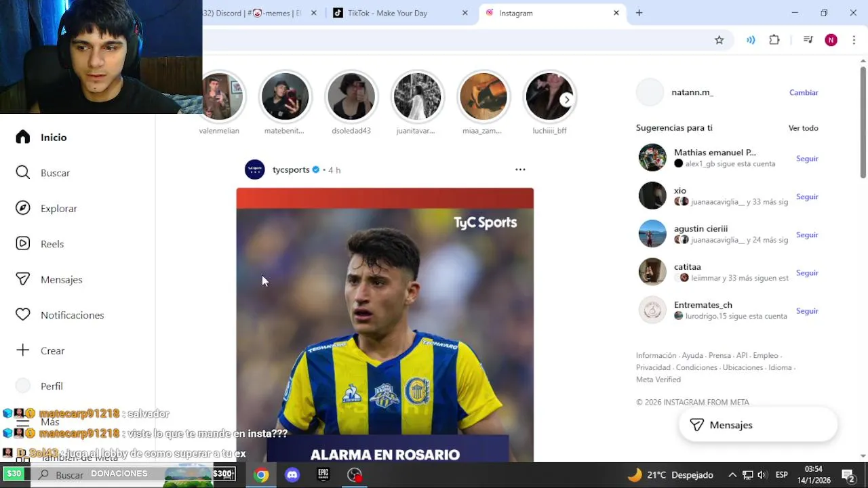Image resolution: width=868 pixels, height=488 pixels.
Task: Open the three-dot options on tycsports post
Action: point(520,169)
